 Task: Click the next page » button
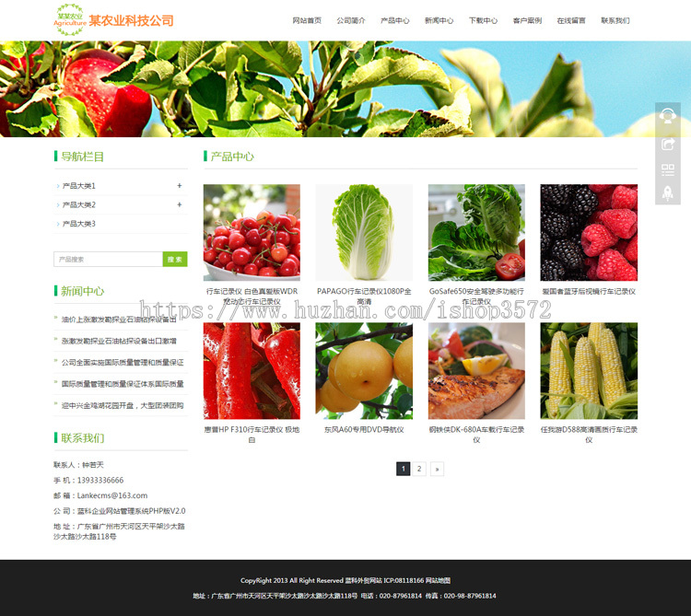(437, 469)
